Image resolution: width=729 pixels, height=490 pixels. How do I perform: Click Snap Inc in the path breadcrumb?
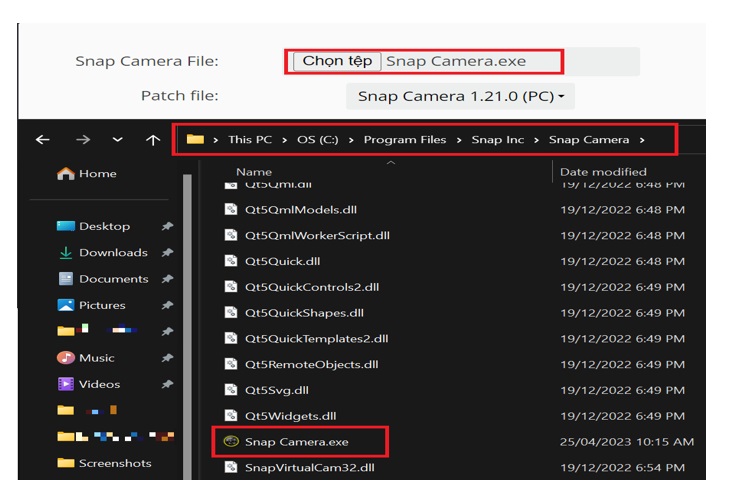[497, 140]
